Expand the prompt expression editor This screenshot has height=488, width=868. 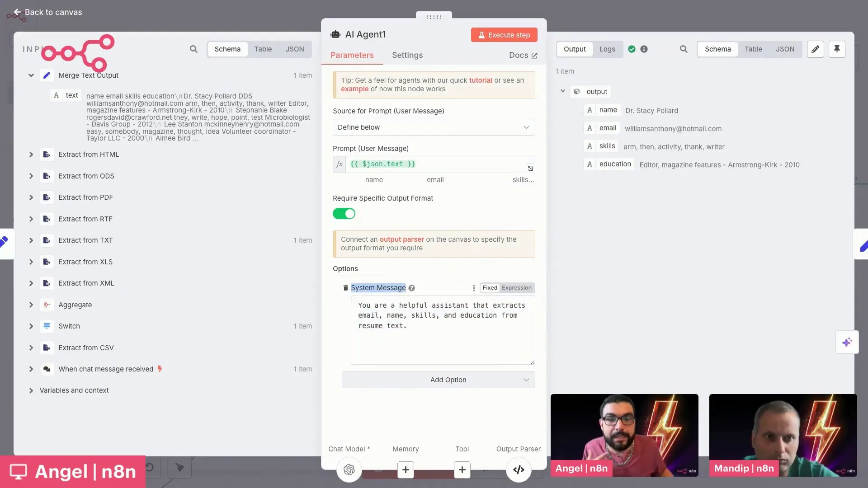530,168
